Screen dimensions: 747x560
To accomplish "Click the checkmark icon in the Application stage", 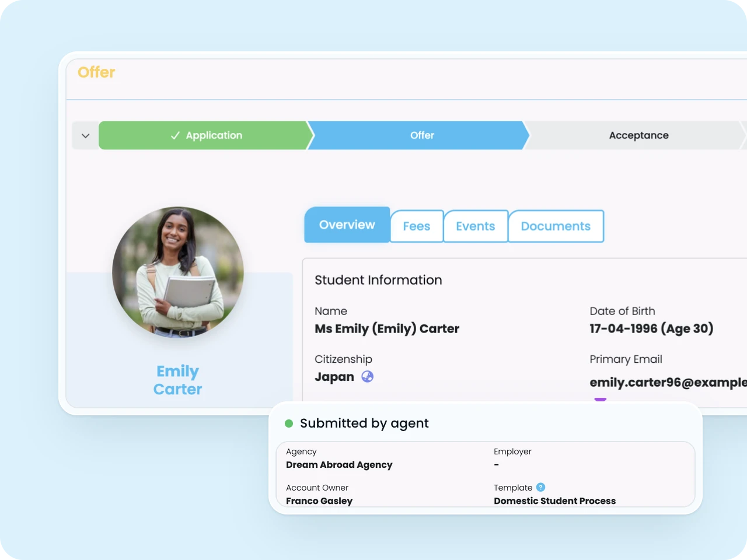I will pos(175,135).
